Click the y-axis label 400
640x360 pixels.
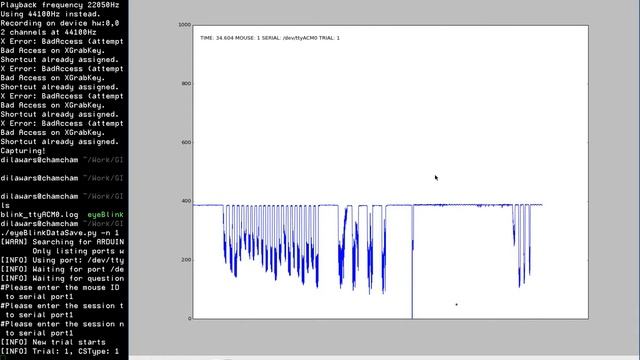pyautogui.click(x=186, y=201)
